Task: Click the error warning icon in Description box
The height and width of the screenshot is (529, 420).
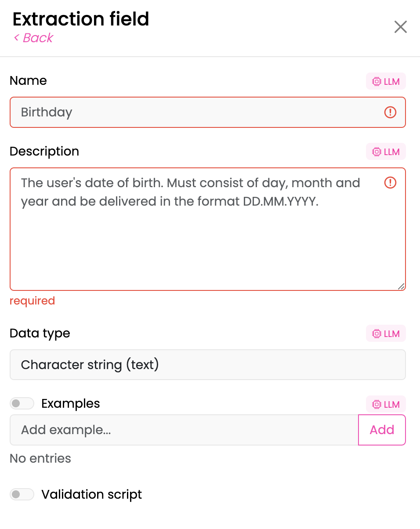Action: [x=390, y=183]
